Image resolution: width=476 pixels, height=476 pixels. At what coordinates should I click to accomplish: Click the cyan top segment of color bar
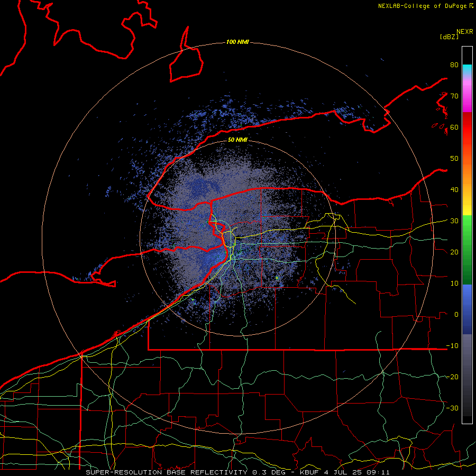(467, 69)
